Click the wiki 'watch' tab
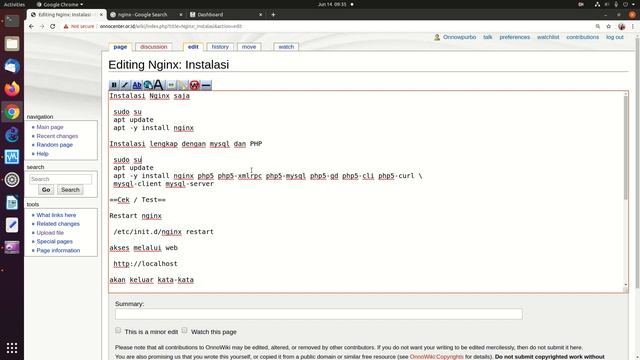Viewport: 640px width, 360px height. tap(286, 47)
